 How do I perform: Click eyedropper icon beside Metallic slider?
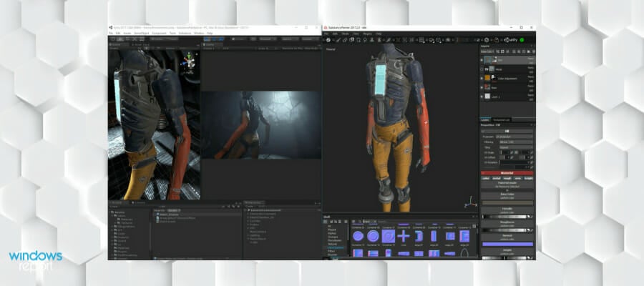click(532, 217)
